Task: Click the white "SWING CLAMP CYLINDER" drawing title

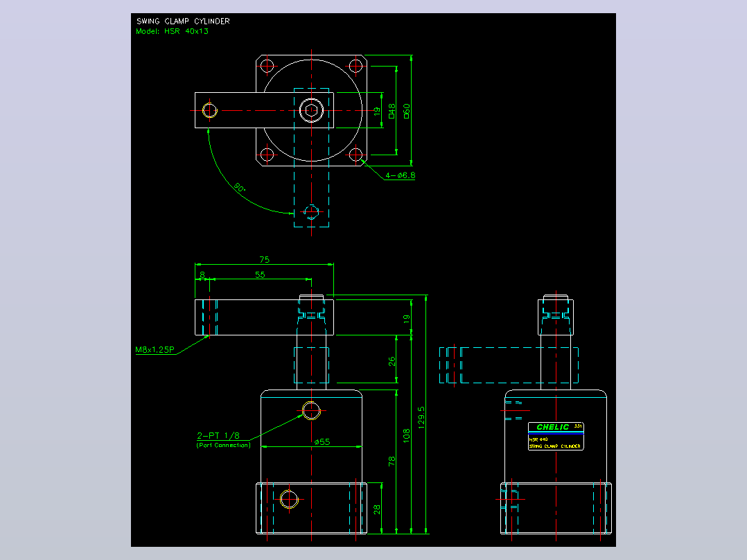Action: coord(183,21)
